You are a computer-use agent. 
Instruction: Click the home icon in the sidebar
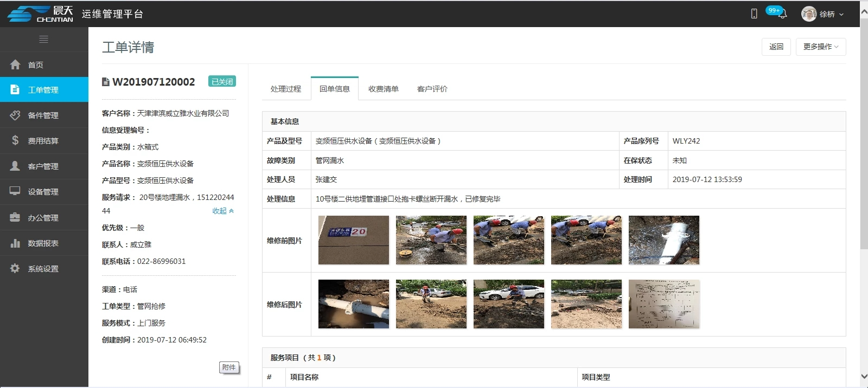(15, 64)
